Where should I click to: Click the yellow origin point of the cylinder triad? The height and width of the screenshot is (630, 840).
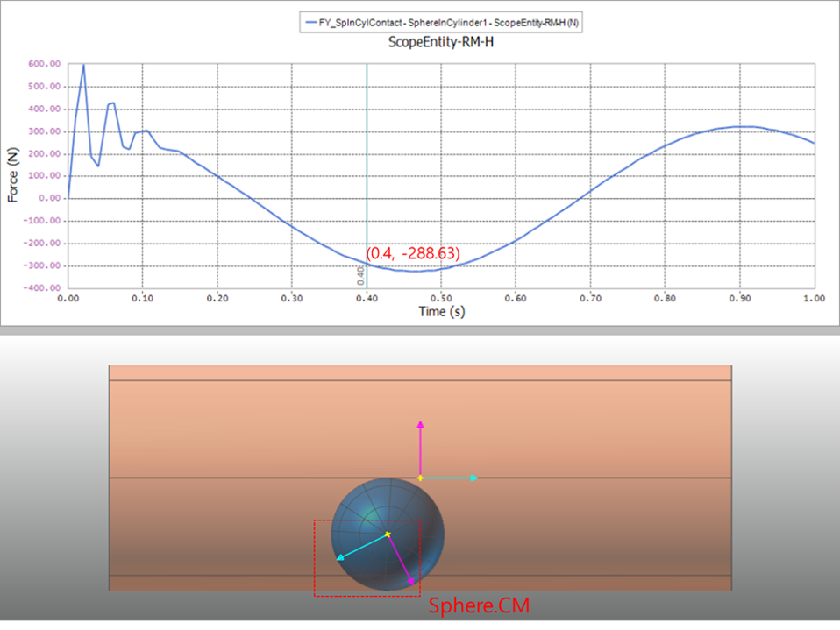point(420,478)
